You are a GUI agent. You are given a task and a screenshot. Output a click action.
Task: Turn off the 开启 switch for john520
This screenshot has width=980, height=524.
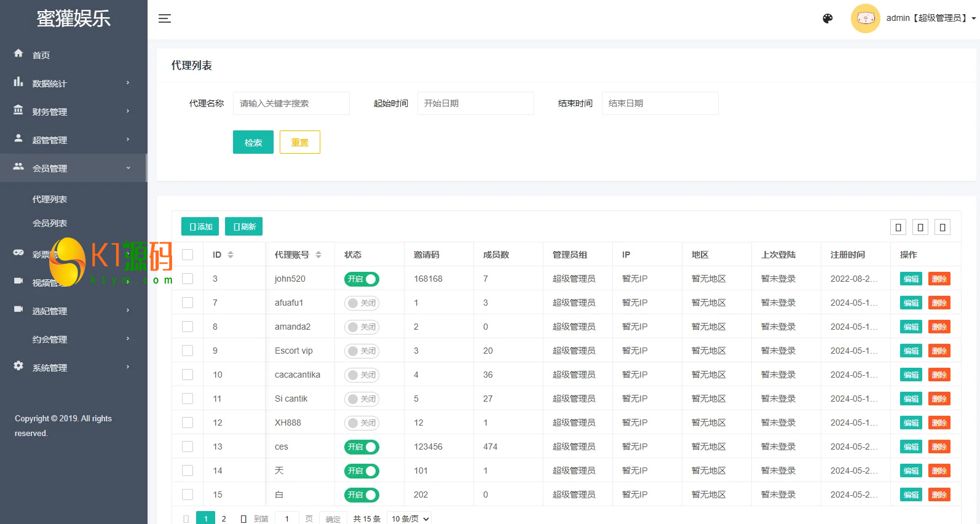click(362, 279)
